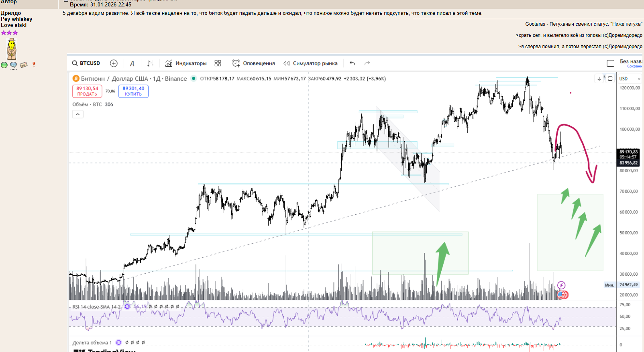Click the 70,86 spread value
The width and height of the screenshot is (644, 352).
coord(110,91)
